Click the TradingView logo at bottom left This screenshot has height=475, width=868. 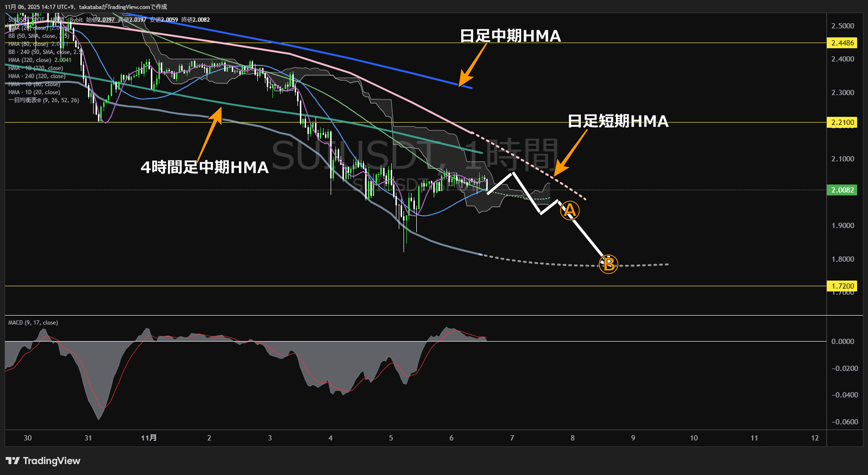[x=43, y=461]
